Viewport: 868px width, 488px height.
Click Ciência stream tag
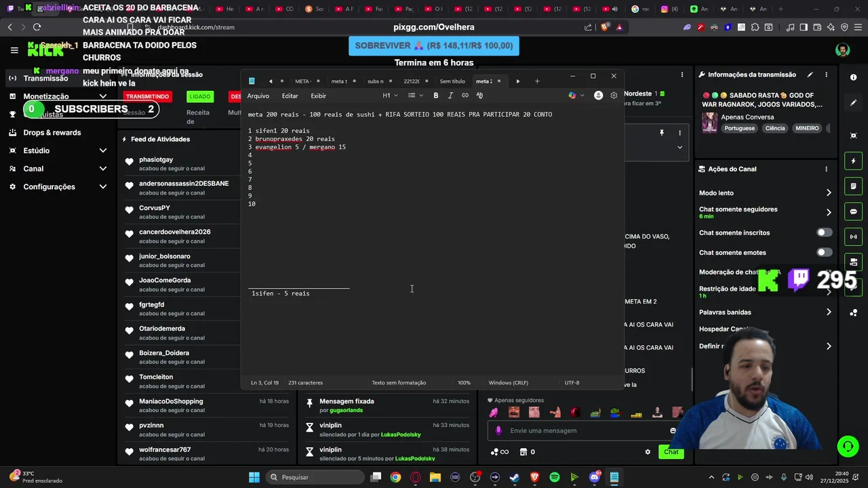(775, 128)
